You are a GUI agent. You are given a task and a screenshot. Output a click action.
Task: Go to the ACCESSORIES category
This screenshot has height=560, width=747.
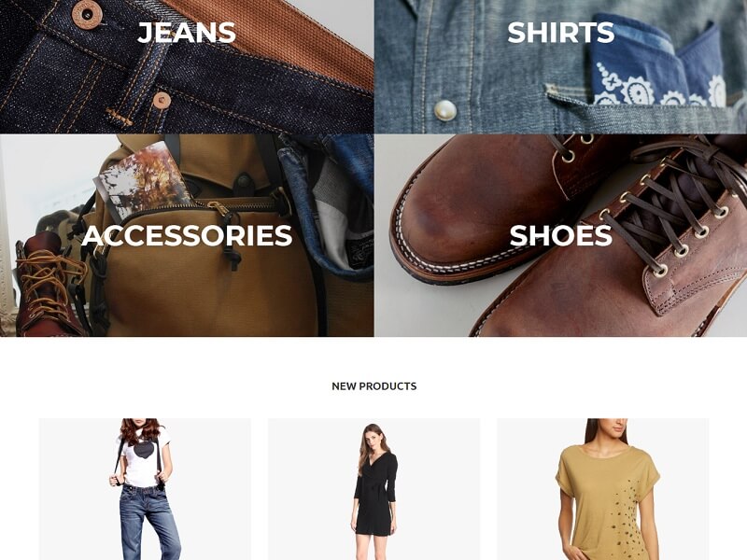click(x=187, y=235)
